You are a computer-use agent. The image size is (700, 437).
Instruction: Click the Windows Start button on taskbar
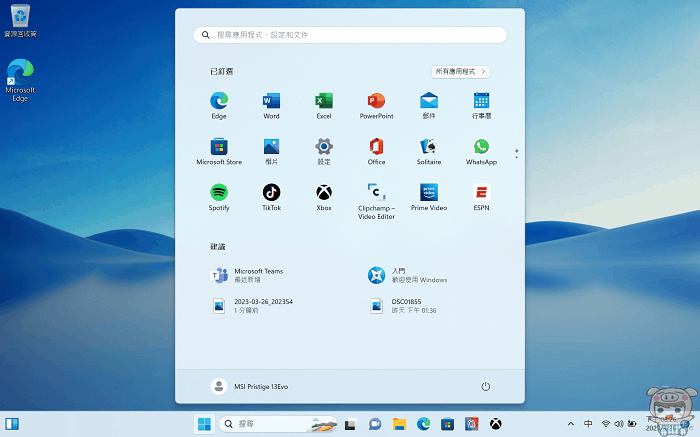pyautogui.click(x=204, y=424)
